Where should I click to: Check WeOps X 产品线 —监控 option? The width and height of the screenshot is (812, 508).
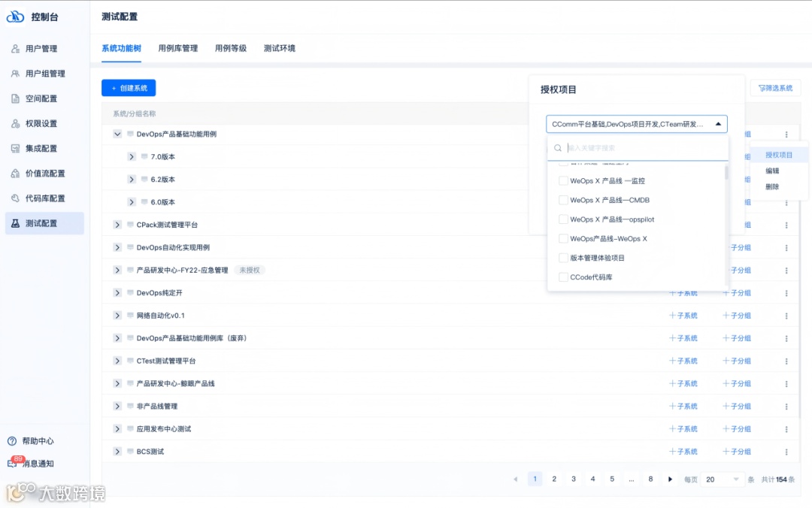coord(563,180)
